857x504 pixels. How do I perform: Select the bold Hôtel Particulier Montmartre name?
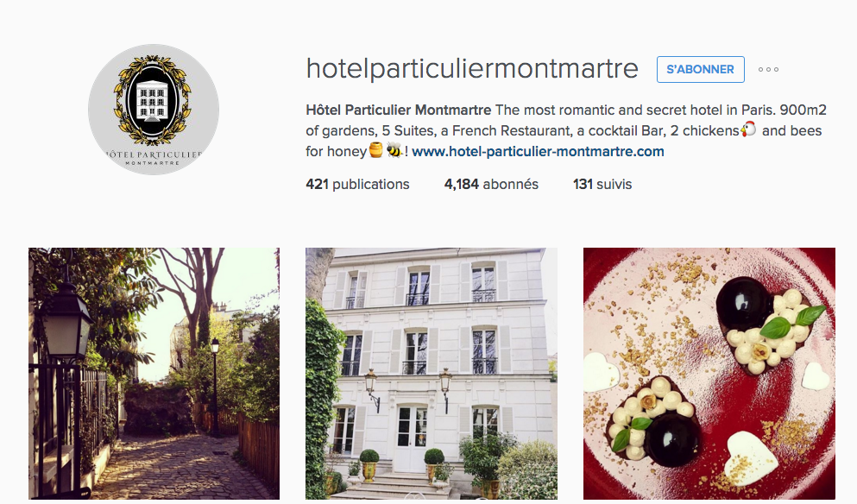point(399,110)
